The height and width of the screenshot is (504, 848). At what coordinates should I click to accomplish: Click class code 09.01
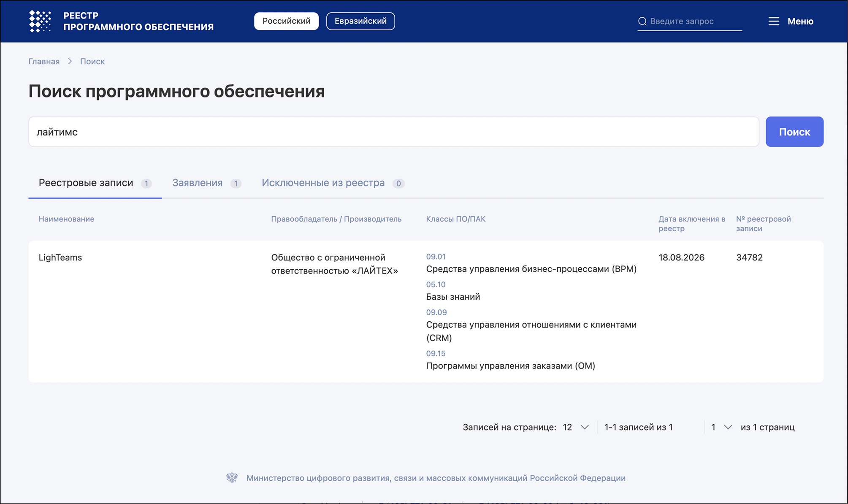click(436, 257)
